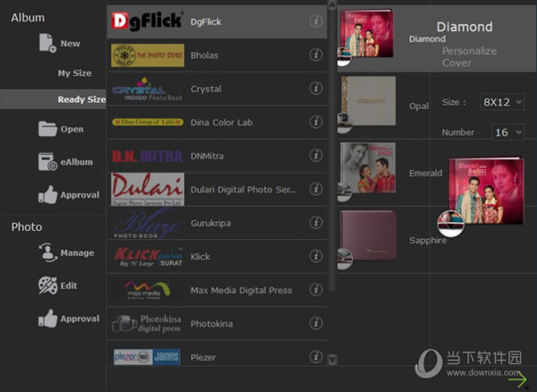This screenshot has width=537, height=392.
Task: Choose Open under Album
Action: (72, 129)
